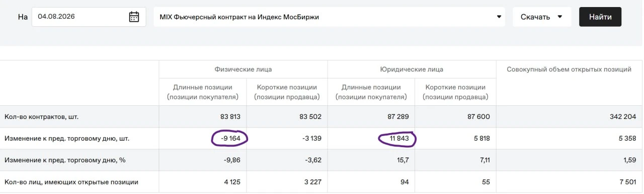Click the Найти search button
Viewport: 644px width, 194px height.
click(600, 17)
